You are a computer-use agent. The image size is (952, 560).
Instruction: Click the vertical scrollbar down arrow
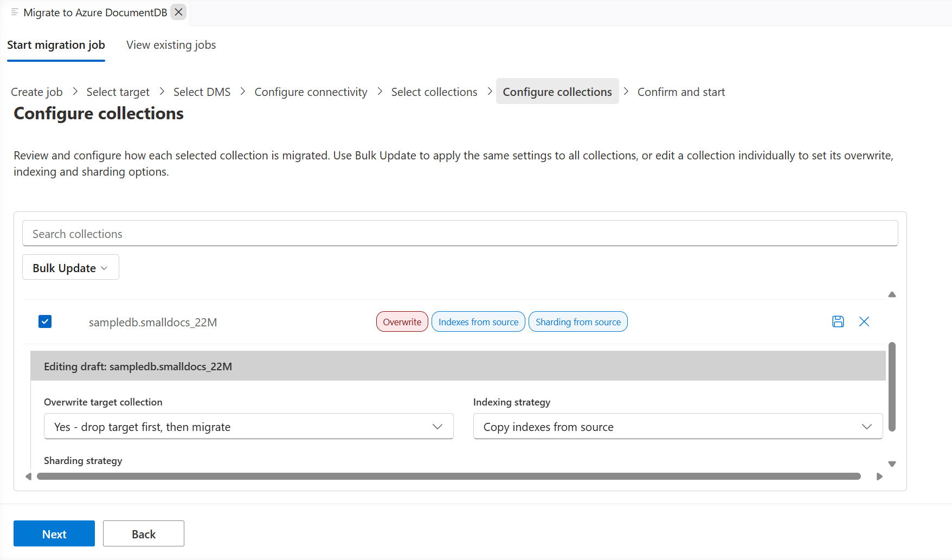click(x=892, y=464)
